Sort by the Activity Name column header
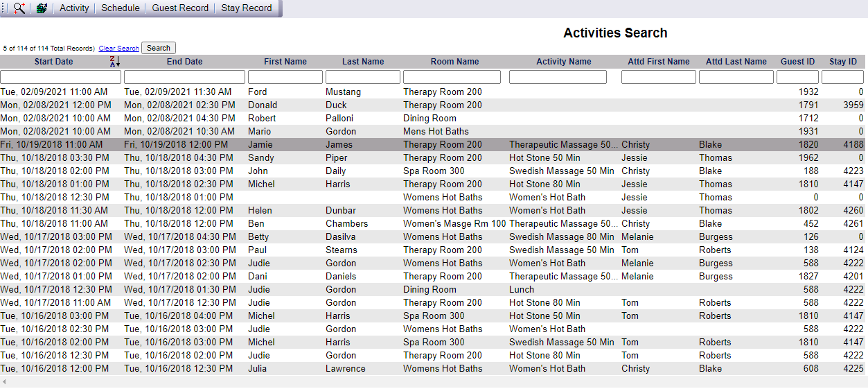868x389 pixels. click(x=564, y=62)
